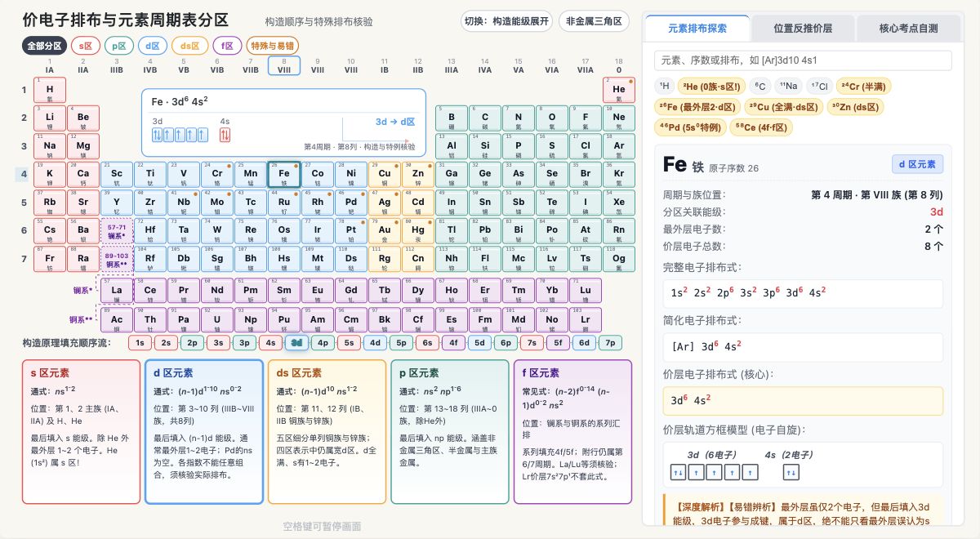Pick the ¹¹Na quick example chip
The image size is (980, 539).
pyautogui.click(x=788, y=86)
